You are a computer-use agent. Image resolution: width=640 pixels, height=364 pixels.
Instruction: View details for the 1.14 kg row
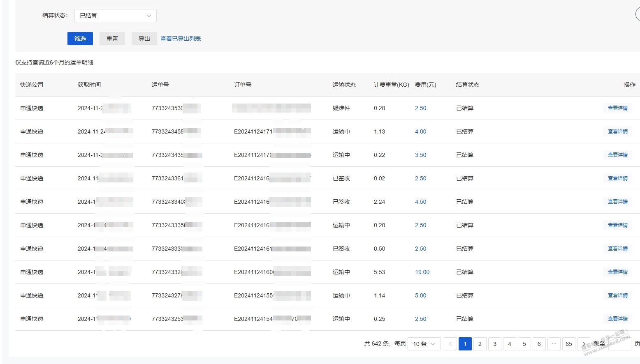coord(617,295)
